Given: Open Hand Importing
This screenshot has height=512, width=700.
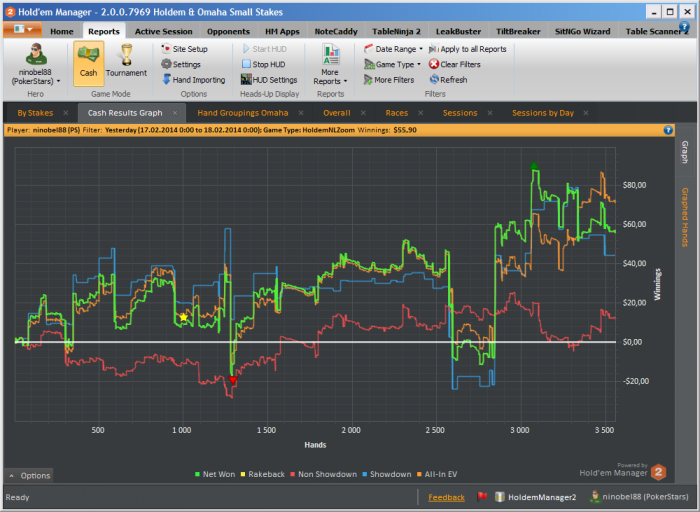Looking at the screenshot, I should (x=193, y=79).
